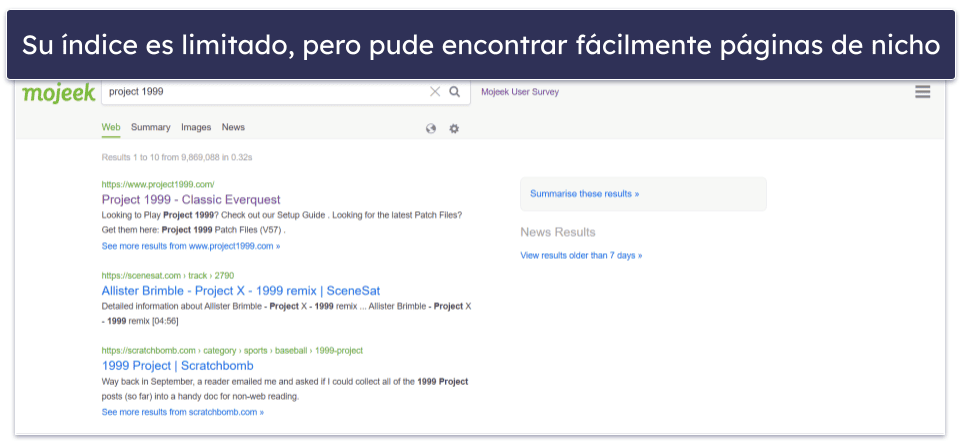Switch to the Images tab
960x441 pixels.
point(196,127)
